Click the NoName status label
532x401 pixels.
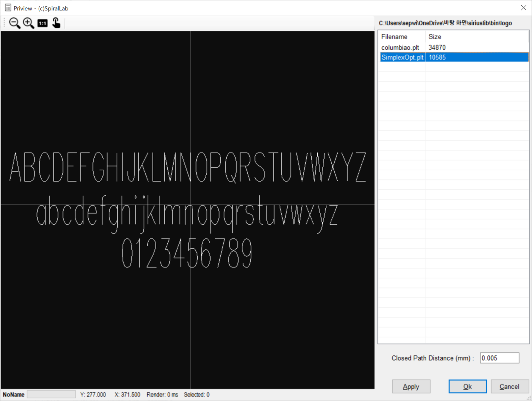(x=14, y=395)
